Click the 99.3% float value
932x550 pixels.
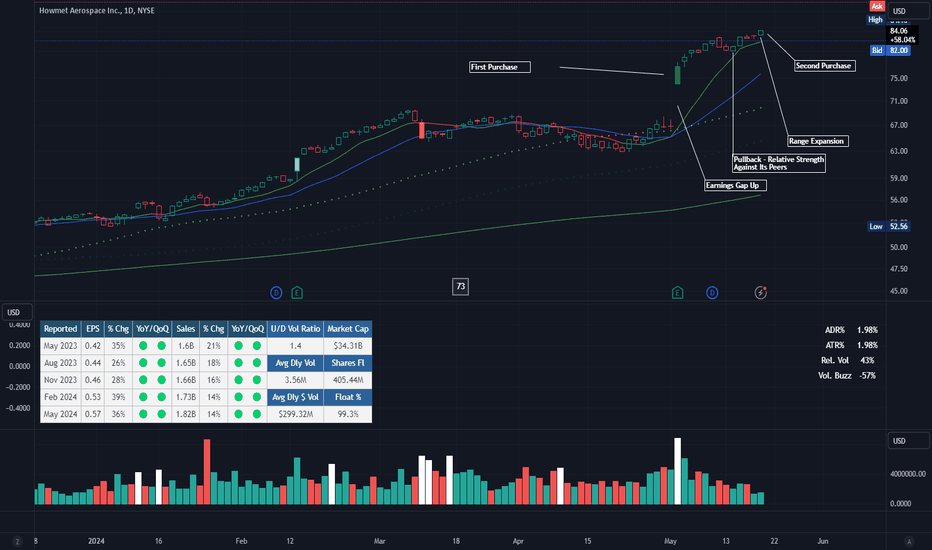coord(348,414)
